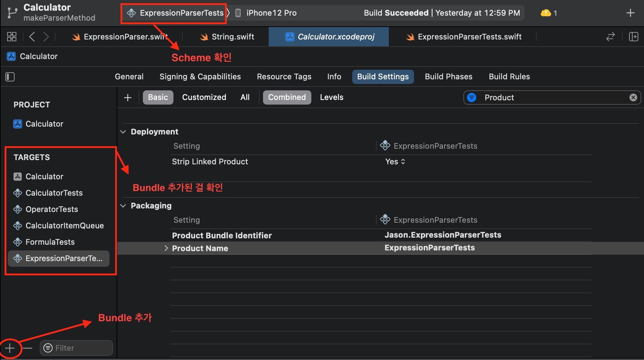Add a new editor pane
Screen dimensions: 644x360
[x=633, y=37]
